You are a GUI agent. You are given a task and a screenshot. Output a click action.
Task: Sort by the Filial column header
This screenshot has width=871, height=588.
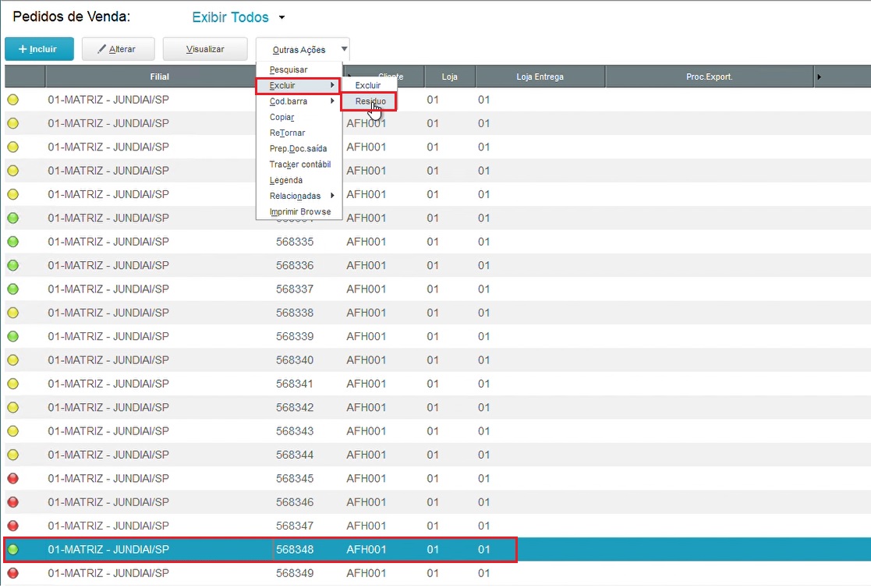[159, 76]
